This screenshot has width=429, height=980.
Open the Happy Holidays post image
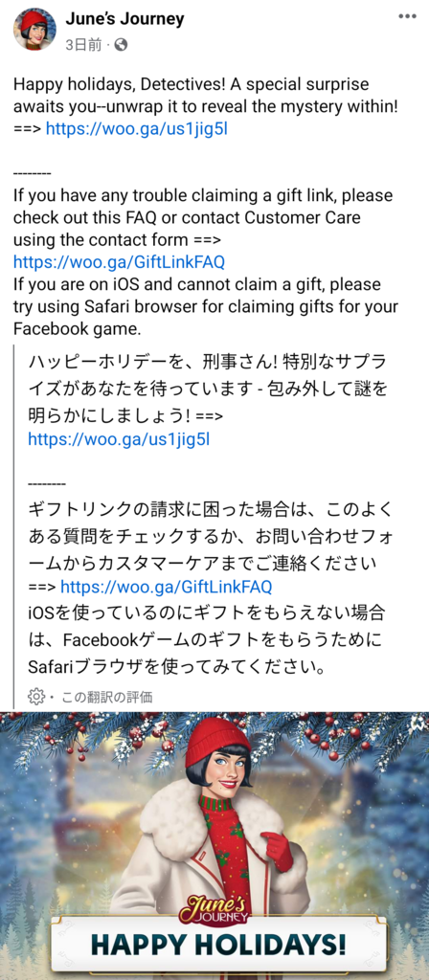214,846
